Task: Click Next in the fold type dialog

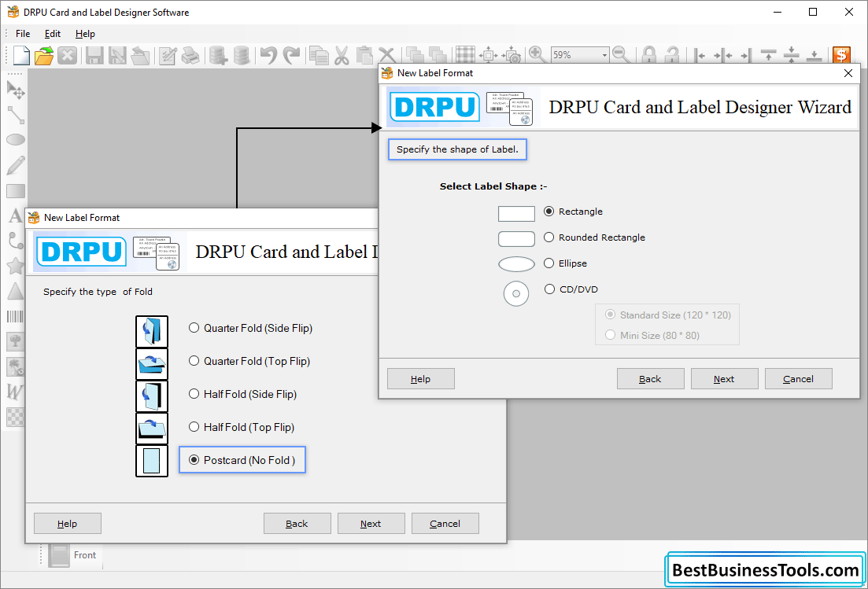Action: [371, 524]
